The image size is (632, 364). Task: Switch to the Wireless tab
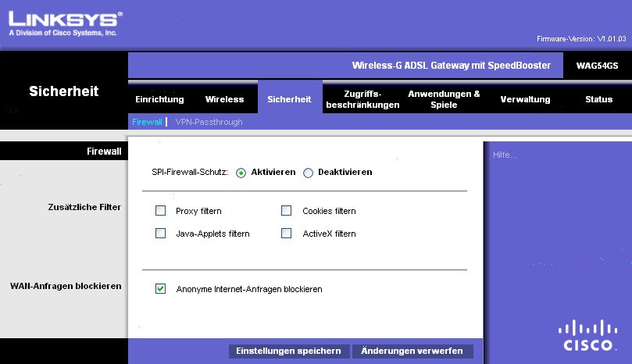tap(224, 99)
